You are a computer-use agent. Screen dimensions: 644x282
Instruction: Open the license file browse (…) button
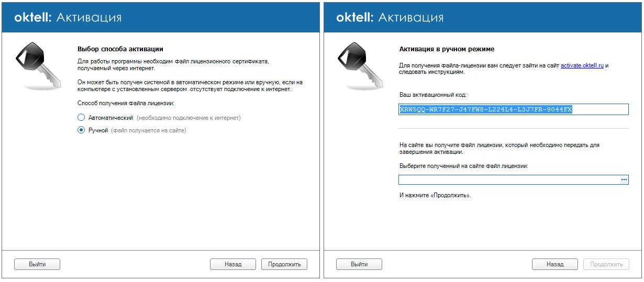(x=624, y=180)
